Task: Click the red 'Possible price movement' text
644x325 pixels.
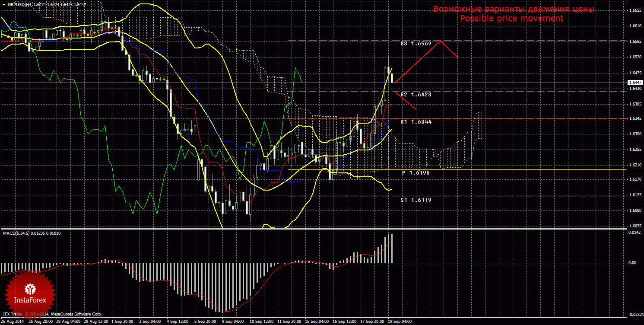Action: click(511, 19)
